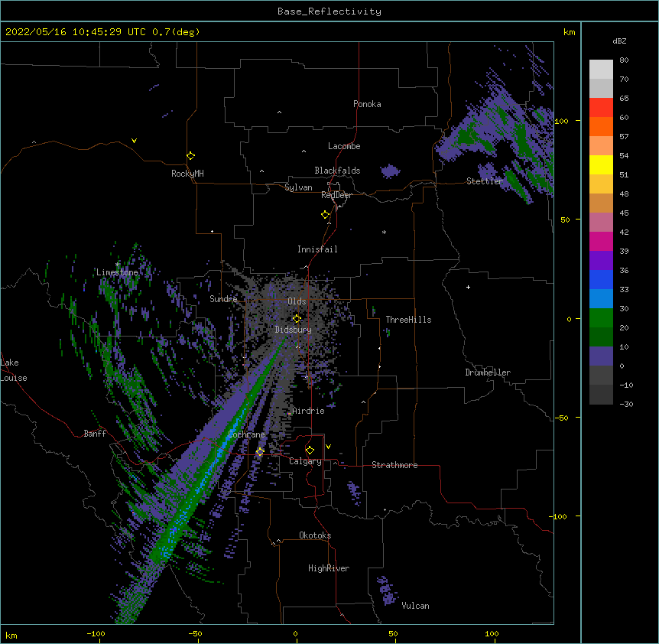Click the magenta 42 dBZ legend swatch
Image resolution: width=659 pixels, height=644 pixels.
tap(601, 241)
